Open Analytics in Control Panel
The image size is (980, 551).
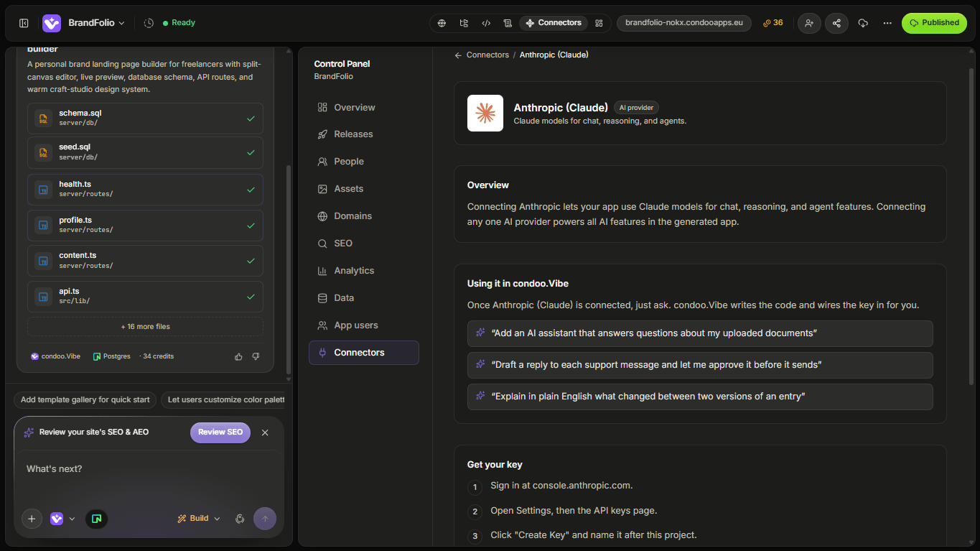[364, 271]
